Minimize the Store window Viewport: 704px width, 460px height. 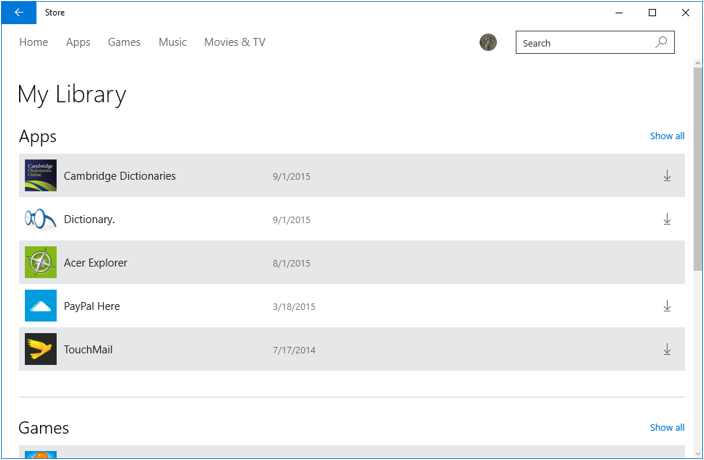coord(619,13)
